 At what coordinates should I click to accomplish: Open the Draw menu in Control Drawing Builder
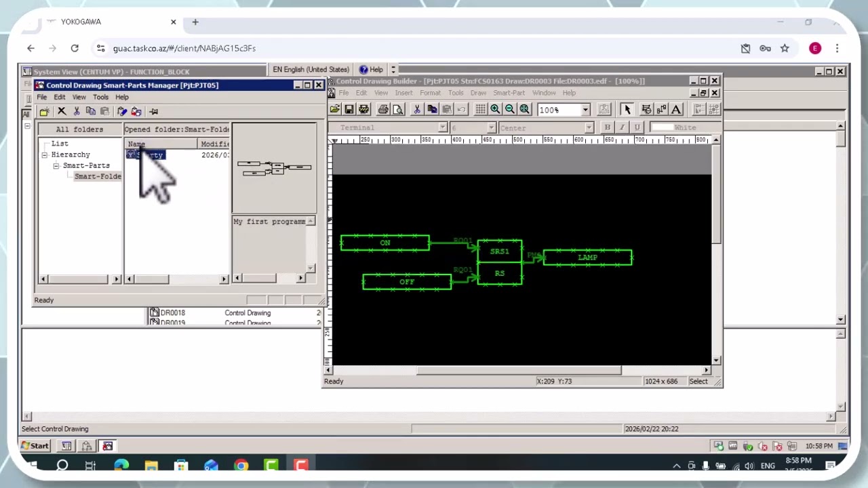pyautogui.click(x=478, y=93)
